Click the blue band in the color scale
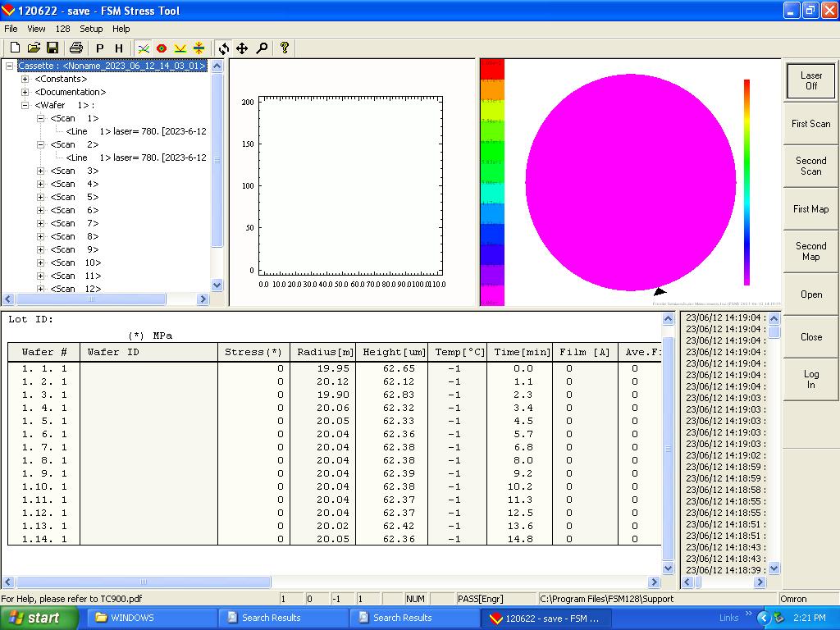This screenshot has width=840, height=630. 492,234
